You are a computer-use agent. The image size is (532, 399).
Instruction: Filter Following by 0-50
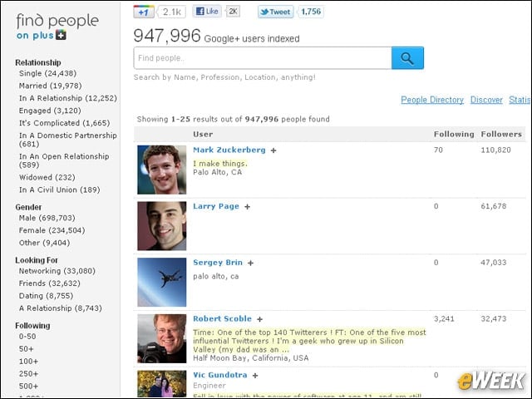[27, 337]
